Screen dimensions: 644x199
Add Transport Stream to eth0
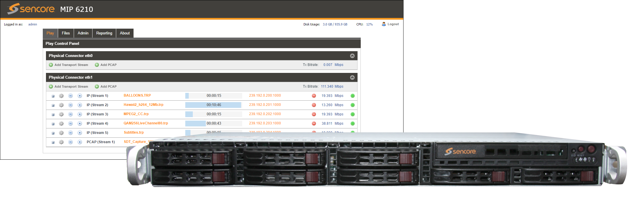[x=69, y=65]
